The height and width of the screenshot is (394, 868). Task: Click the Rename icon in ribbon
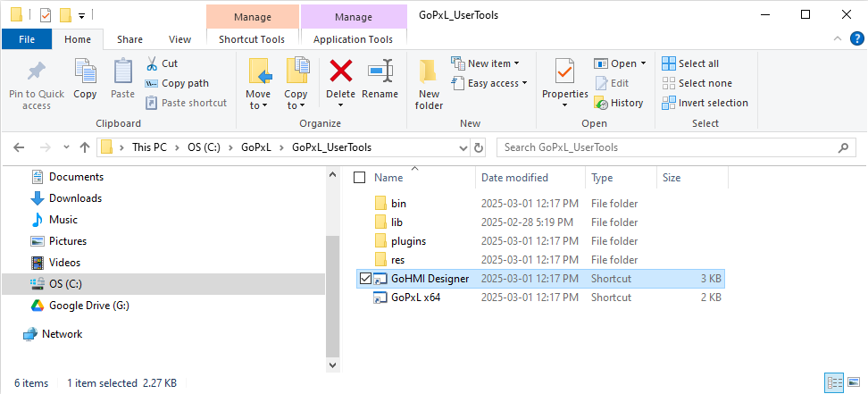point(380,71)
